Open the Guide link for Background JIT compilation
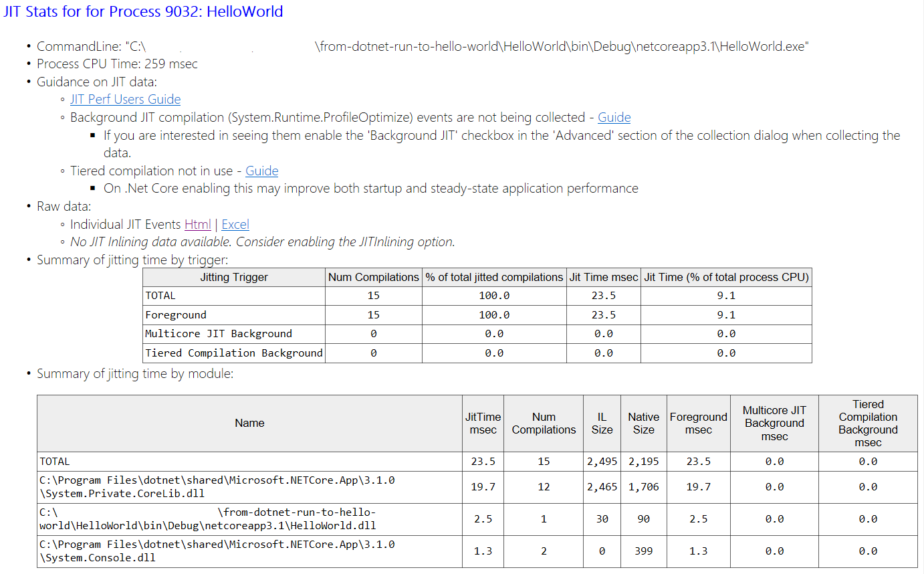 [x=614, y=117]
